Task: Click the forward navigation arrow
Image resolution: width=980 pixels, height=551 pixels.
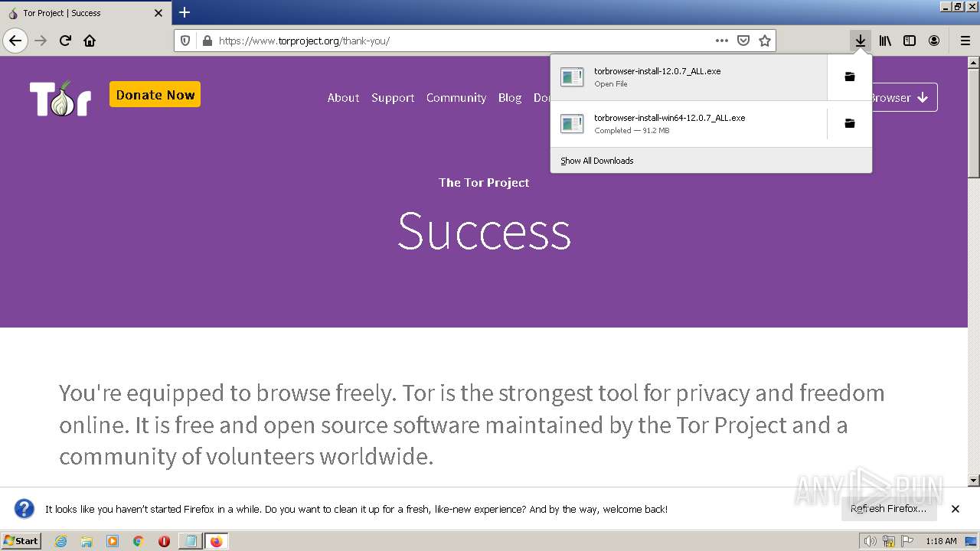Action: [41, 41]
